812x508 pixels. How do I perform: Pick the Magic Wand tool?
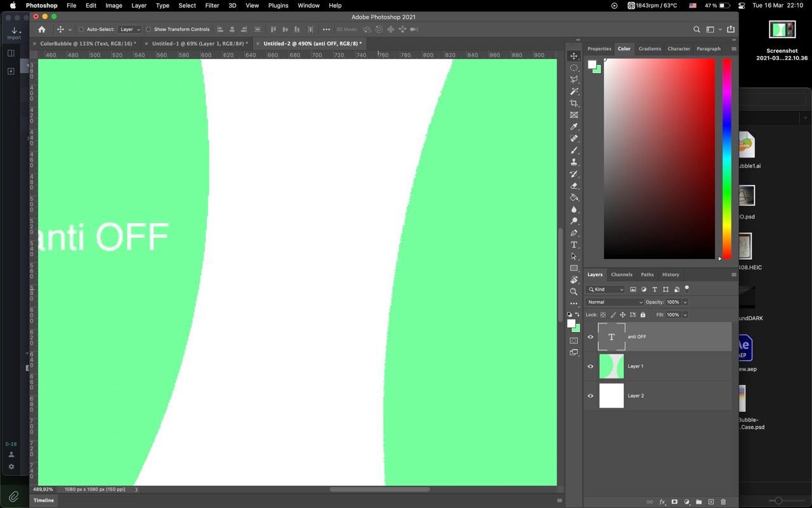pyautogui.click(x=574, y=91)
